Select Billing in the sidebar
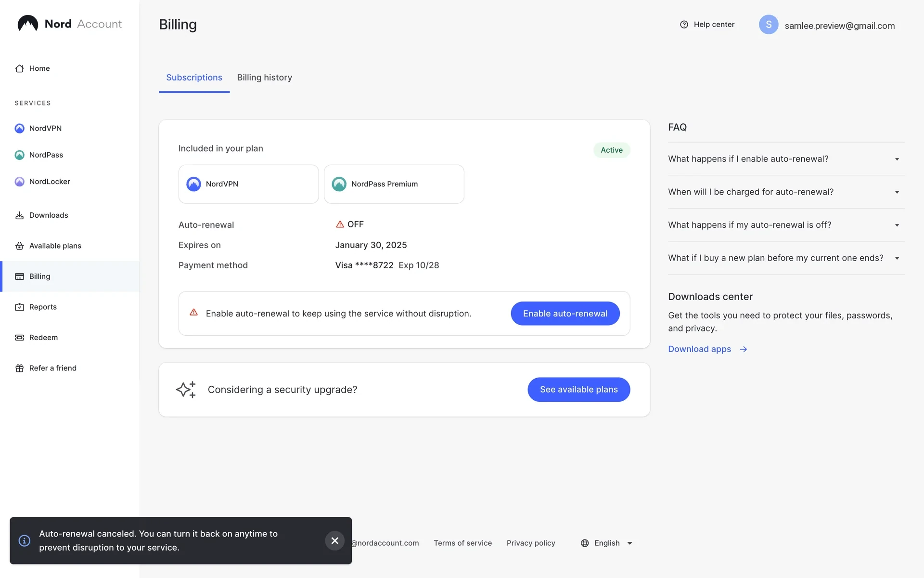This screenshot has width=924, height=578. click(x=70, y=276)
